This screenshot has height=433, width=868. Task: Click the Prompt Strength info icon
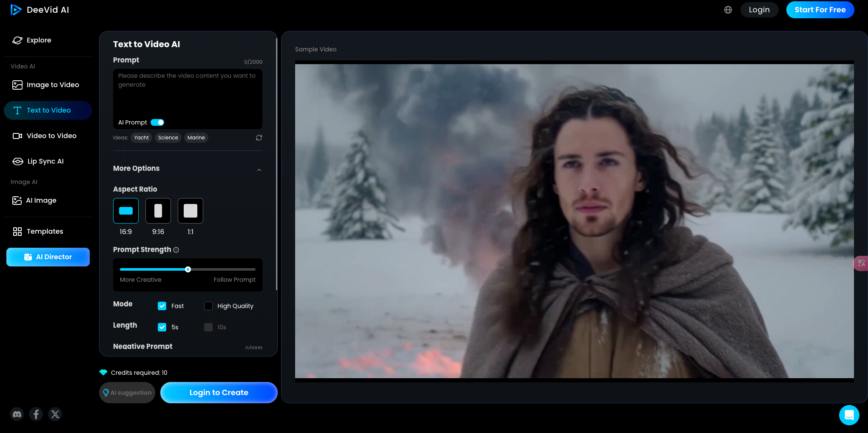tap(176, 250)
